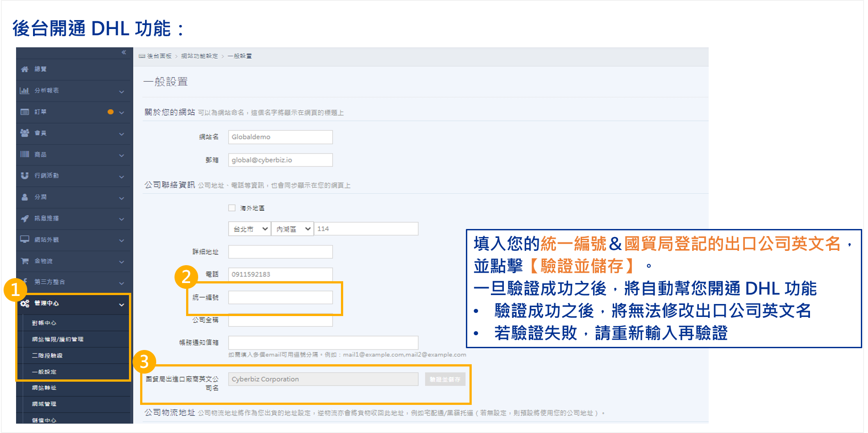Click the 網站外觀 monitor icon
This screenshot has height=433, width=868.
click(x=25, y=240)
